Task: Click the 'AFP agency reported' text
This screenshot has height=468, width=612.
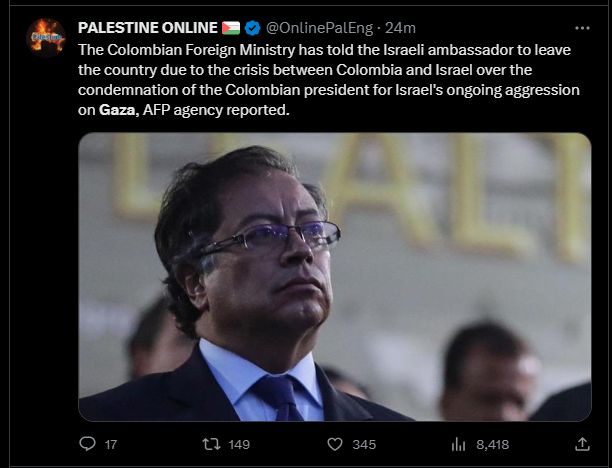Action: [215, 111]
